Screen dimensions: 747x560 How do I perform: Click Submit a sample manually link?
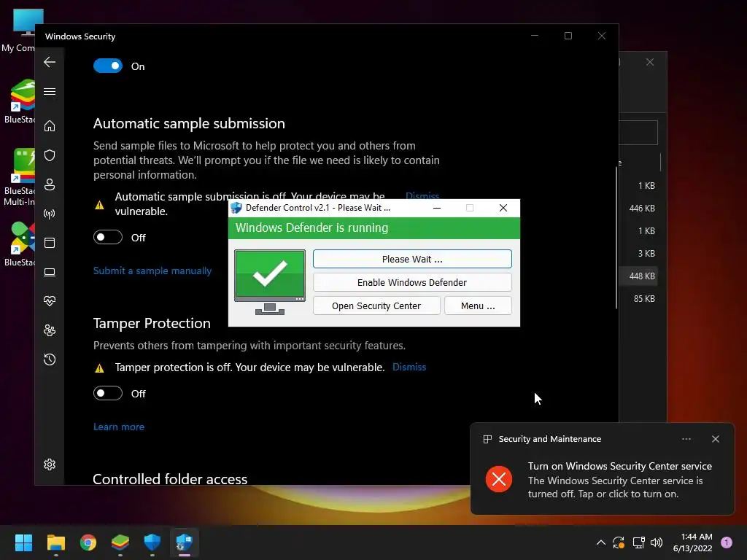152,271
